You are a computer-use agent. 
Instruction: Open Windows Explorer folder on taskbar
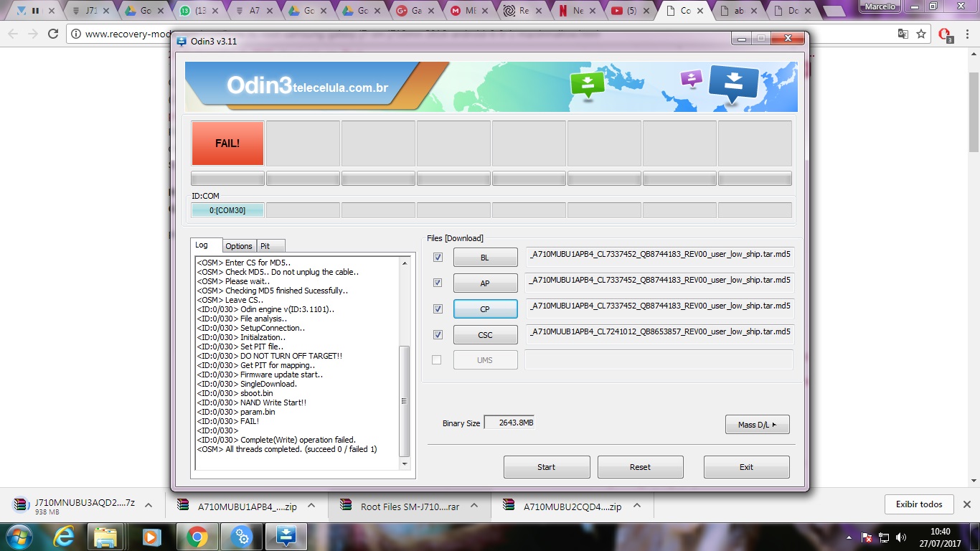pyautogui.click(x=105, y=537)
